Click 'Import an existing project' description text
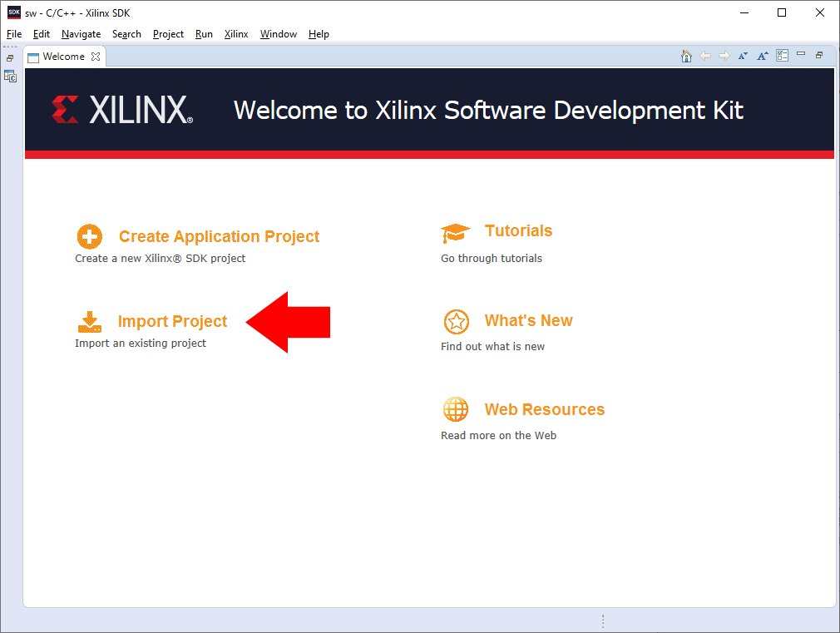Viewport: 840px width, 633px height. 141,343
